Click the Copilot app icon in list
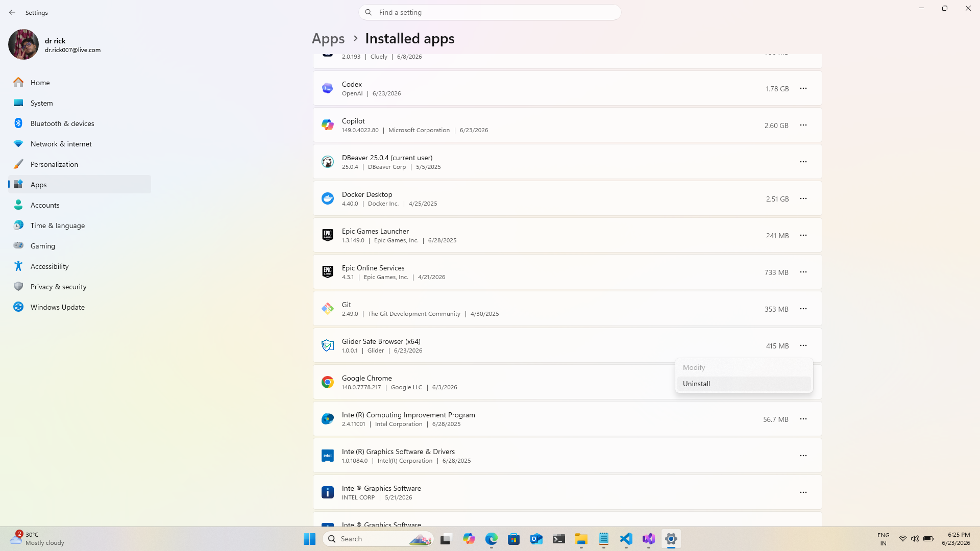This screenshot has width=980, height=551. pyautogui.click(x=327, y=125)
